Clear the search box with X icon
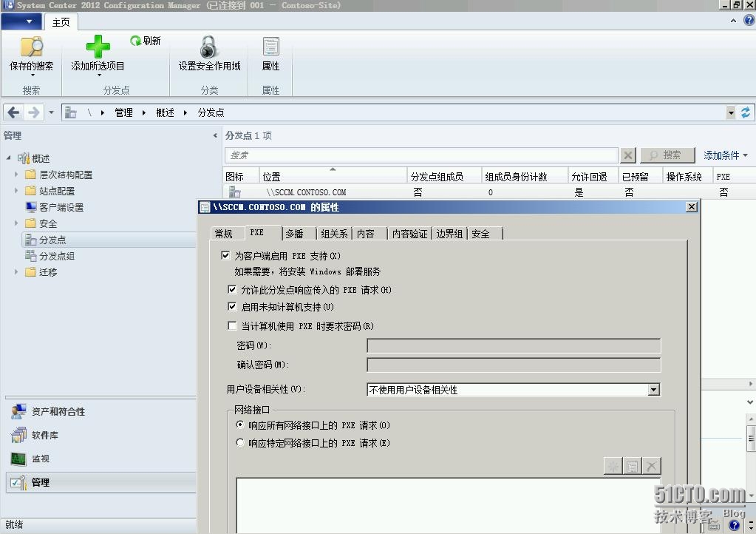This screenshot has width=756, height=534. coord(627,155)
